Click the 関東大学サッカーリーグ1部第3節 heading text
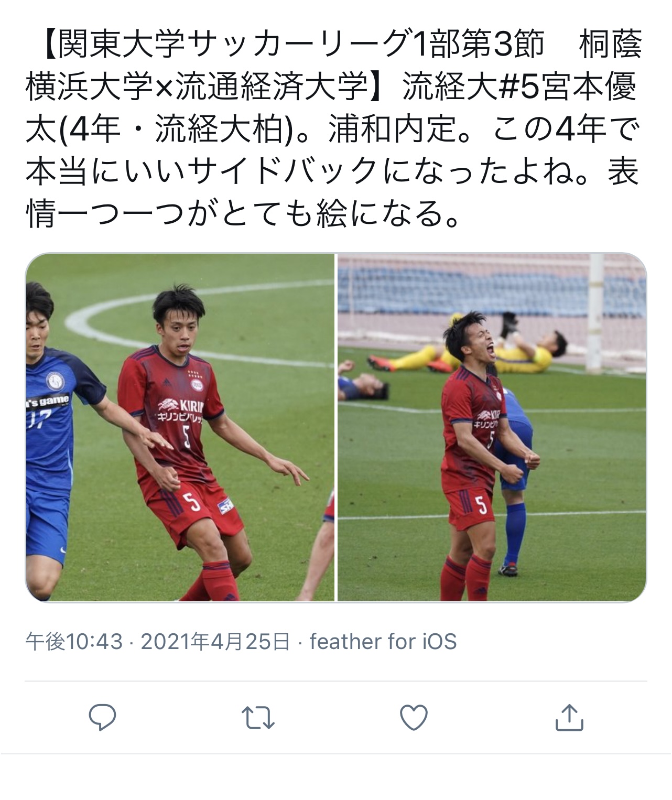The height and width of the screenshot is (800, 672). tap(301, 44)
